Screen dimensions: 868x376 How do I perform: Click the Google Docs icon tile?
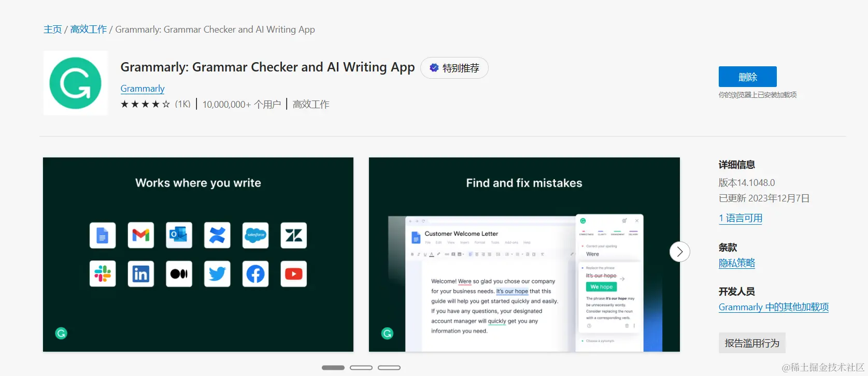(x=103, y=235)
